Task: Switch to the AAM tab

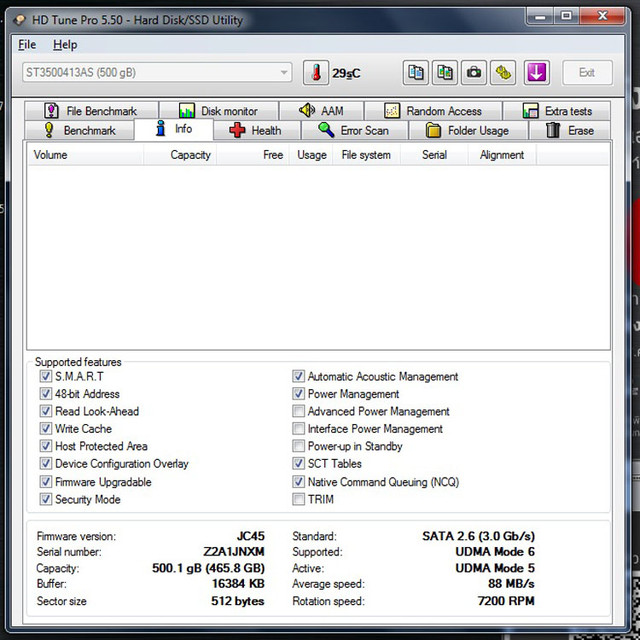Action: [321, 111]
